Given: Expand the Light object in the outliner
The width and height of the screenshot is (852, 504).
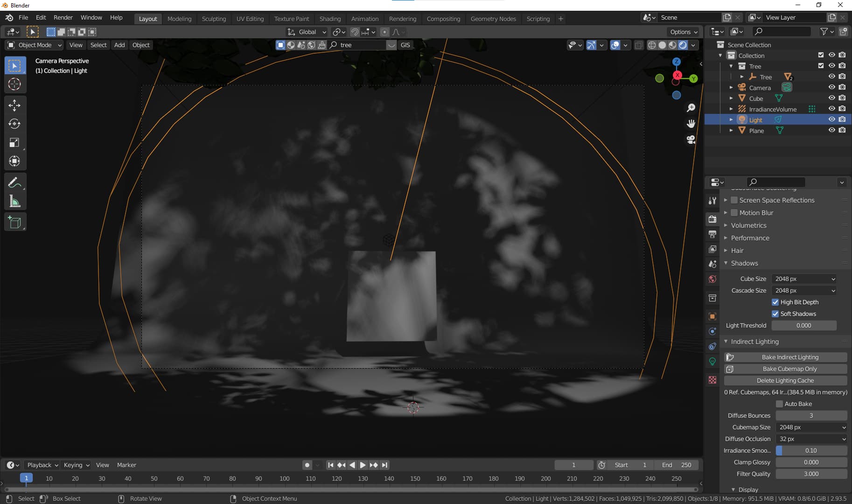Looking at the screenshot, I should click(732, 119).
